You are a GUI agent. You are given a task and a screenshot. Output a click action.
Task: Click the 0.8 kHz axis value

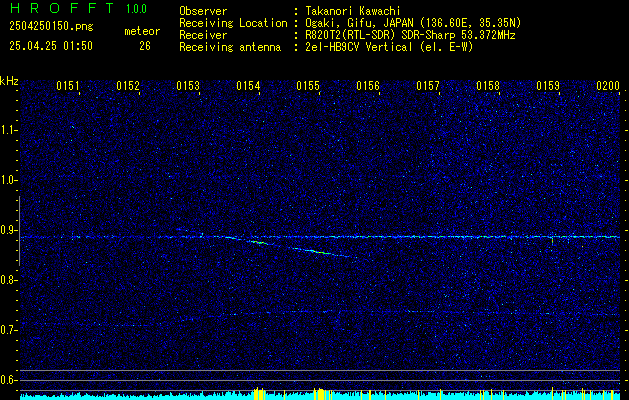pos(6,280)
